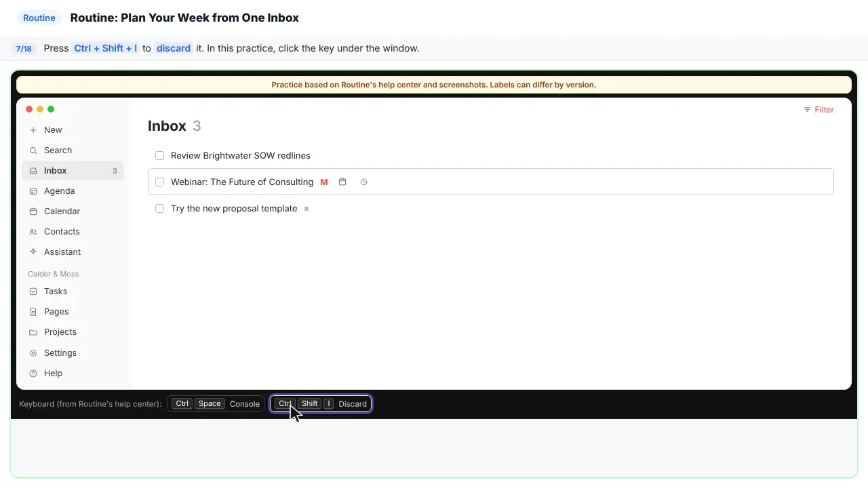Click the Inbox heading above the task list
This screenshot has width=868, height=488.
167,126
